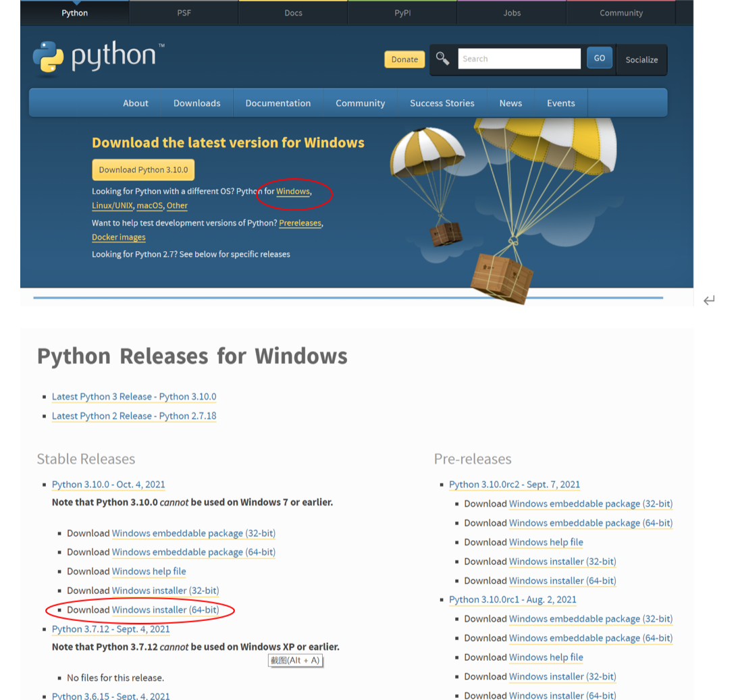This screenshot has height=700, width=738.
Task: Download 3.10.0rc1 Windows embeddable package (64-bit)
Action: 591,639
